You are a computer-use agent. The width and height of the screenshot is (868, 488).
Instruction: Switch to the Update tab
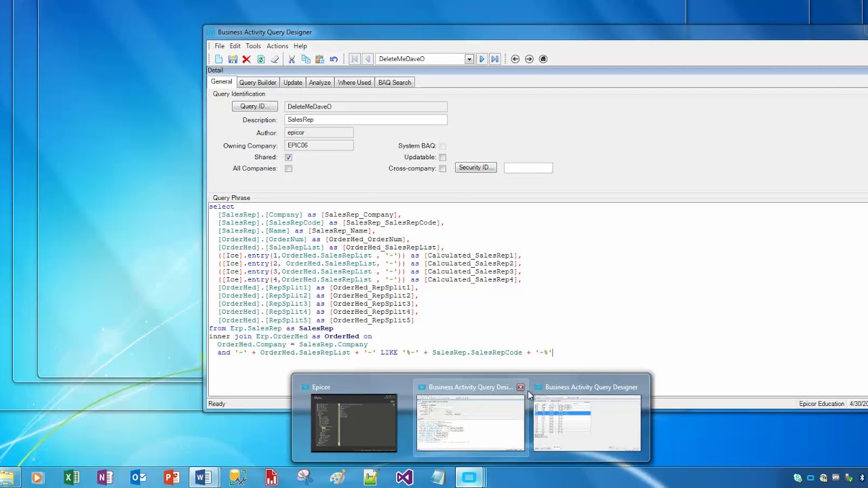[x=293, y=83]
